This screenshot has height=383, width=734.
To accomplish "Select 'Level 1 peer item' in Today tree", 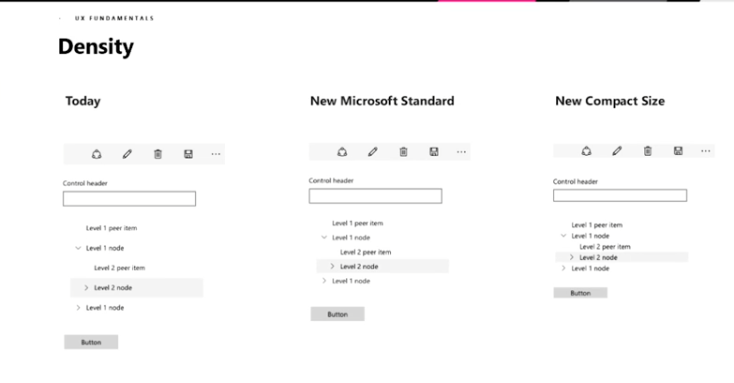I will click(111, 228).
